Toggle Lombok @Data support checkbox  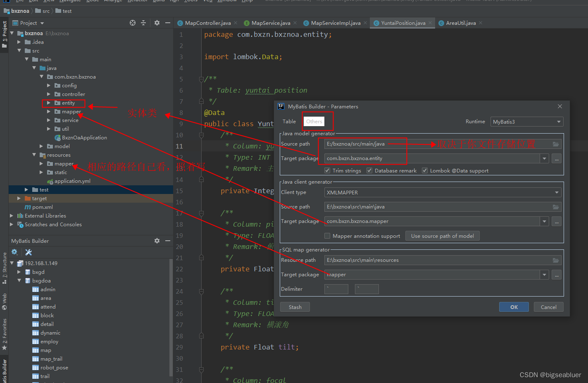pos(425,170)
